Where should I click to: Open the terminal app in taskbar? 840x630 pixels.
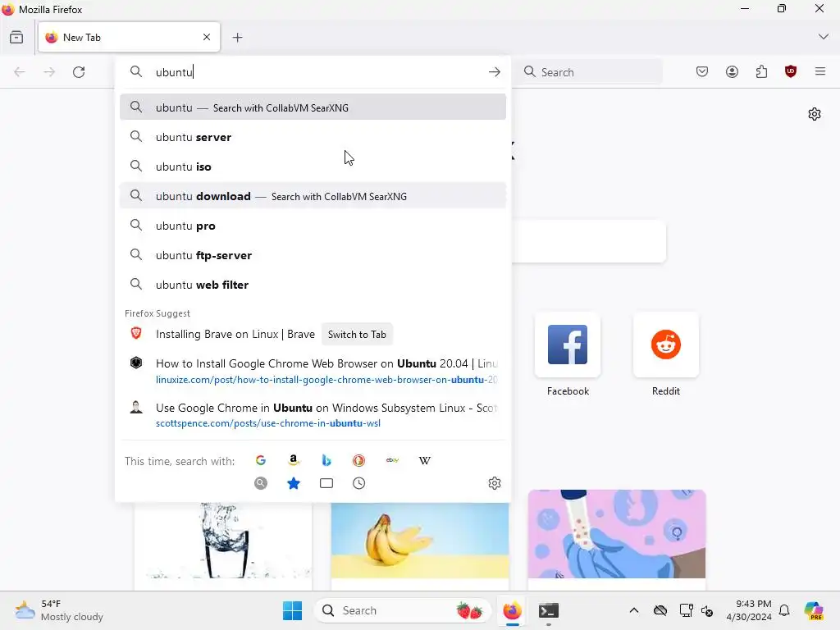(x=549, y=610)
